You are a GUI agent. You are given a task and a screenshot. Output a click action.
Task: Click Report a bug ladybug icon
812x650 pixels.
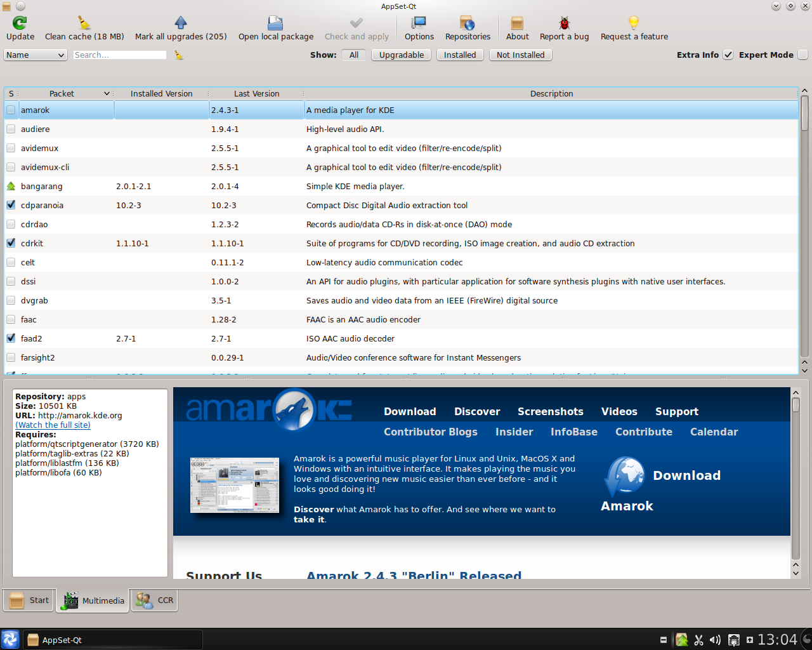(x=564, y=23)
